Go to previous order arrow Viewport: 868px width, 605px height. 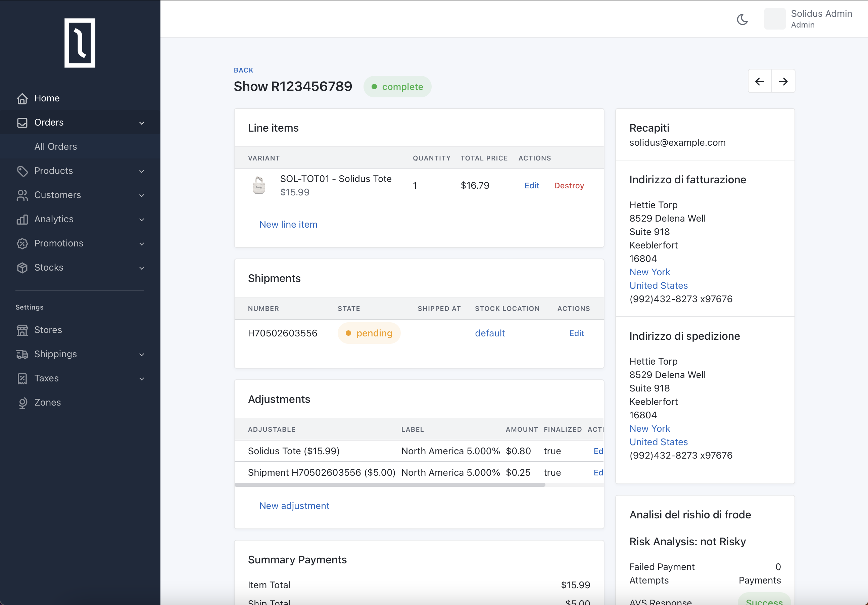point(760,81)
